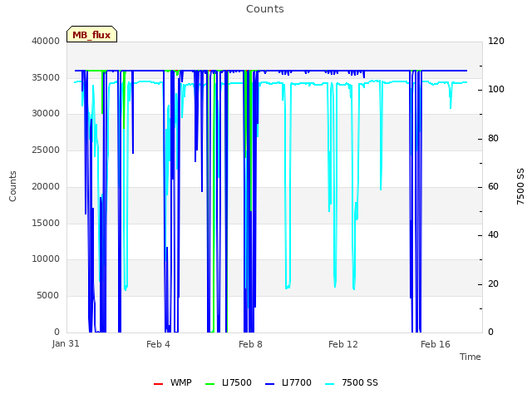The height and width of the screenshot is (399, 532).
Task: Click the blue LI7700 legend swatch
Action: [x=269, y=384]
